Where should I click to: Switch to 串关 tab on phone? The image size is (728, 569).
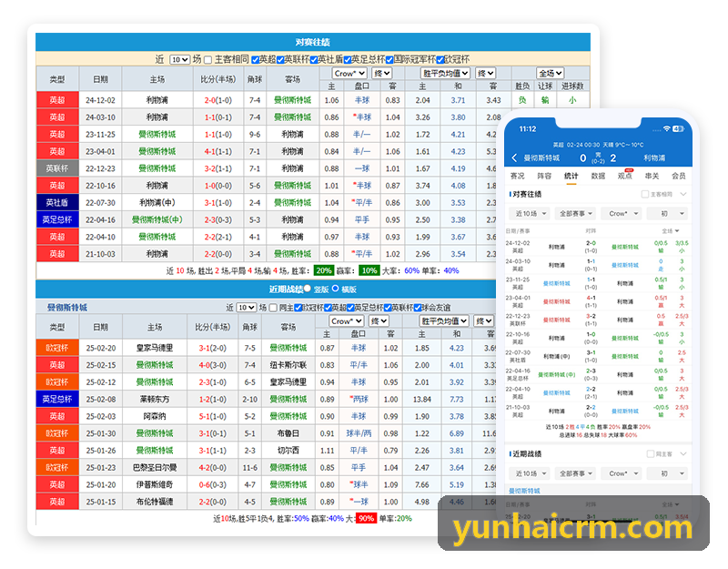pos(652,176)
